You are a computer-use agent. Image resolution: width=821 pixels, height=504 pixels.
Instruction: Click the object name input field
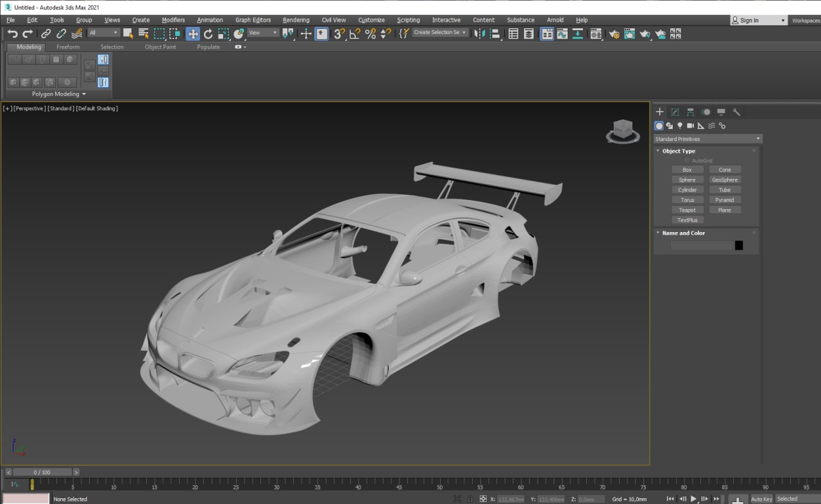(701, 245)
